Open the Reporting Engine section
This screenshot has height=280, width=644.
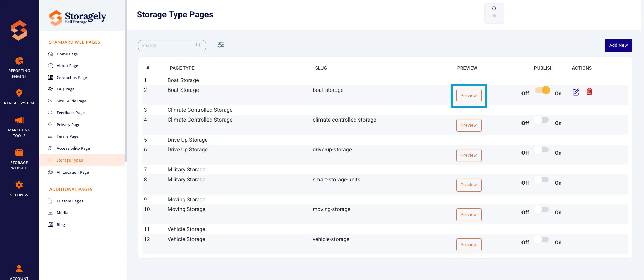(19, 68)
